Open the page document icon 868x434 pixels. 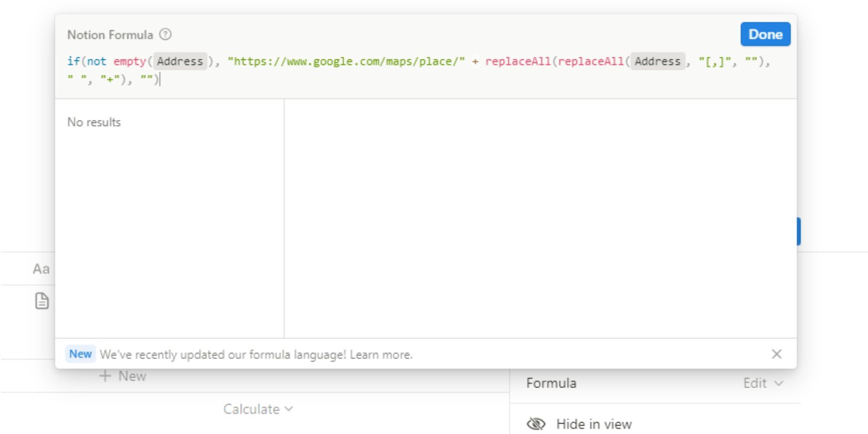click(x=42, y=301)
